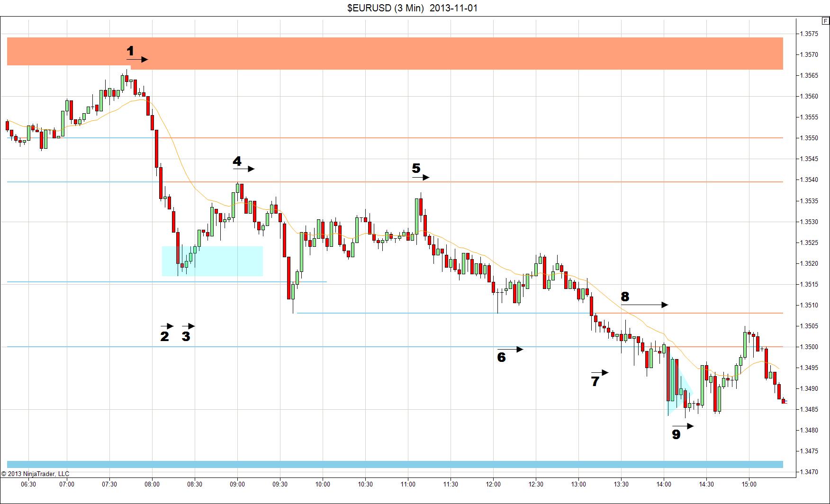Click the 12:00 time axis label
The image size is (830, 504).
click(x=493, y=484)
